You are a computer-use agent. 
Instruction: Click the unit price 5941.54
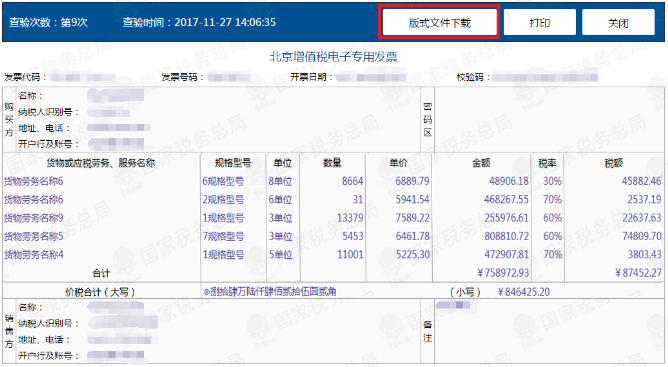[x=412, y=200]
